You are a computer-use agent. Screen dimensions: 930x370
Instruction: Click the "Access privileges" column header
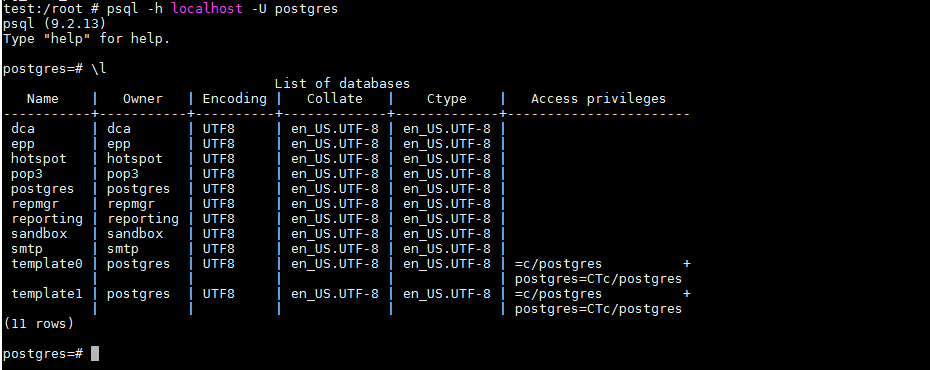point(598,99)
